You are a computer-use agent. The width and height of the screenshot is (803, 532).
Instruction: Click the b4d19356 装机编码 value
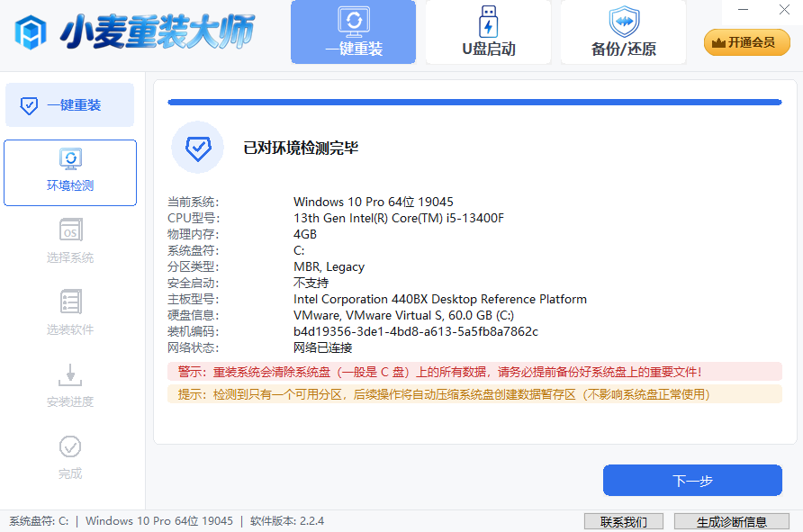pos(416,332)
